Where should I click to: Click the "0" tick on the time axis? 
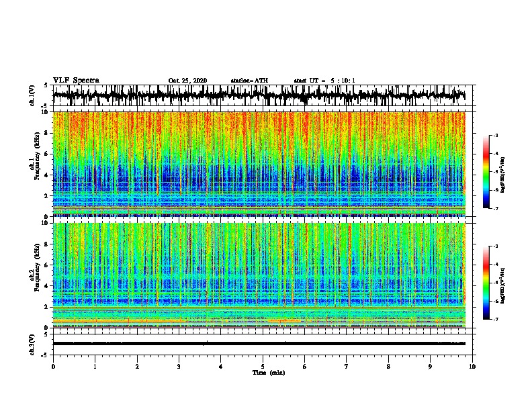click(x=53, y=367)
